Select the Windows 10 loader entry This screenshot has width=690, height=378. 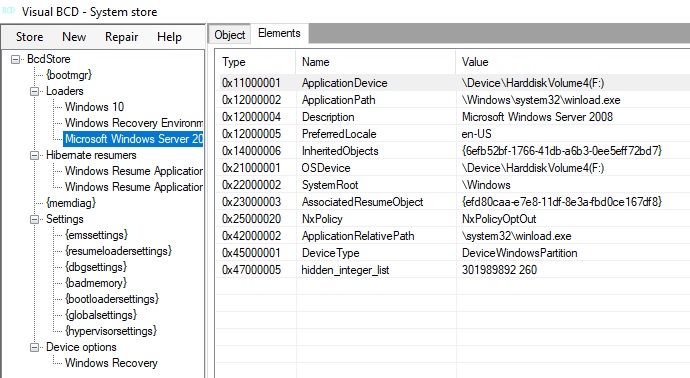tap(95, 107)
